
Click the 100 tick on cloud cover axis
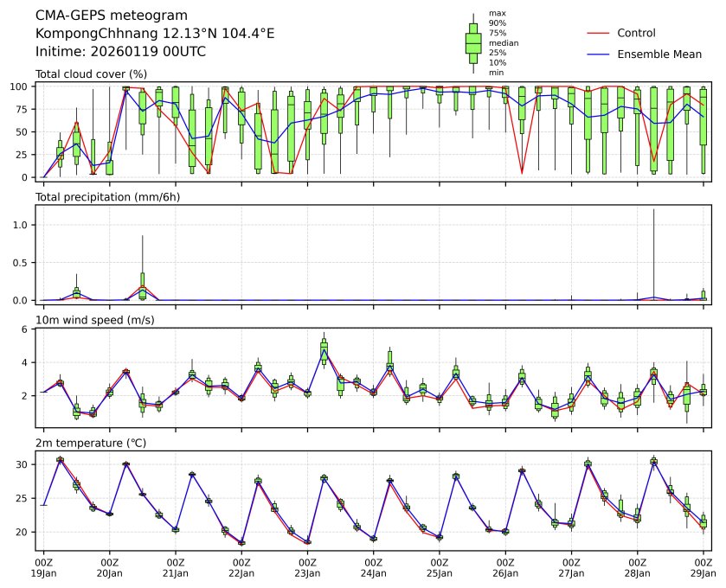tap(22, 86)
